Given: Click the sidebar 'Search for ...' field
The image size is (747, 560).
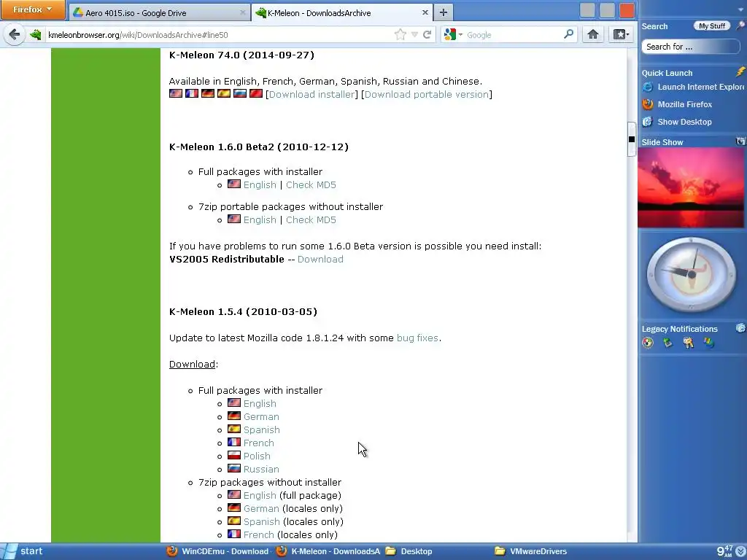Looking at the screenshot, I should [x=690, y=47].
